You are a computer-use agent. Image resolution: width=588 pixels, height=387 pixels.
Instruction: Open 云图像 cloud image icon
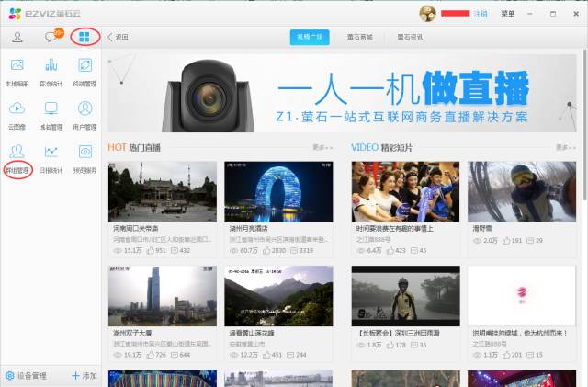17,113
